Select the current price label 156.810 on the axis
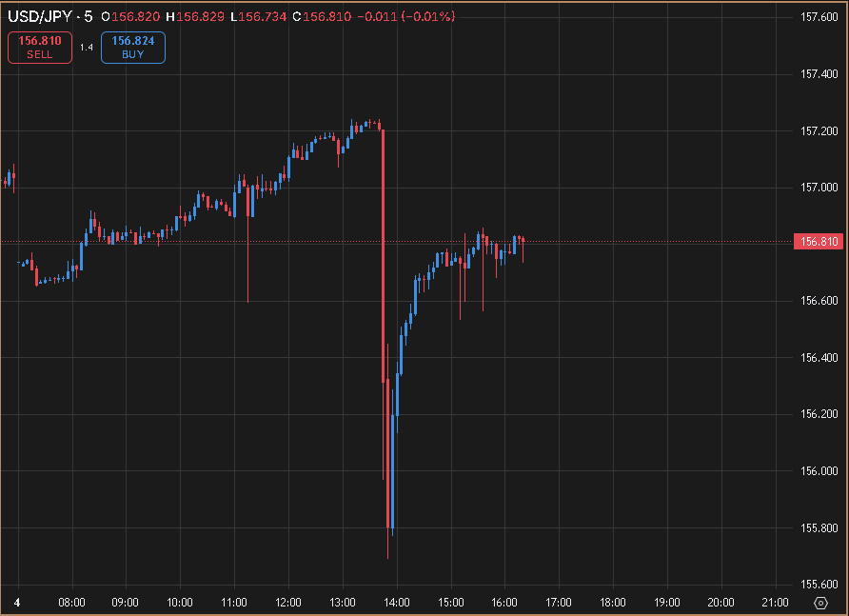849x616 pixels. click(819, 242)
